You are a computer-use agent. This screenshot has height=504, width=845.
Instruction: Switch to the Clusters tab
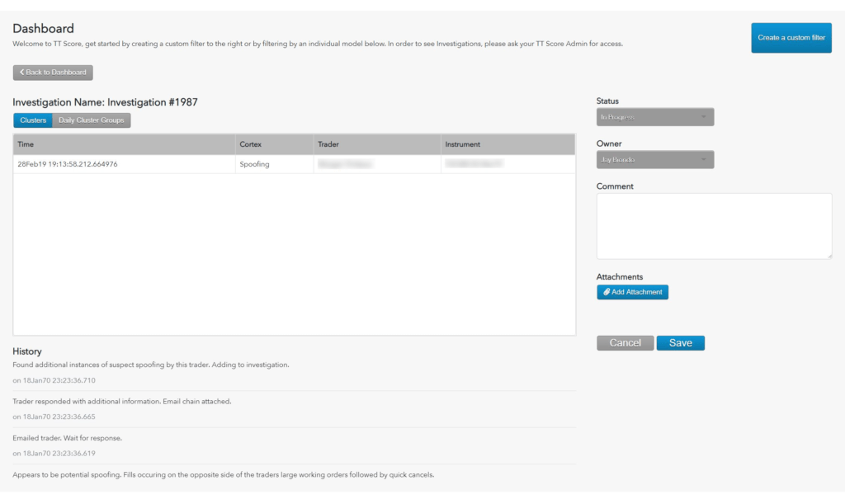(33, 120)
